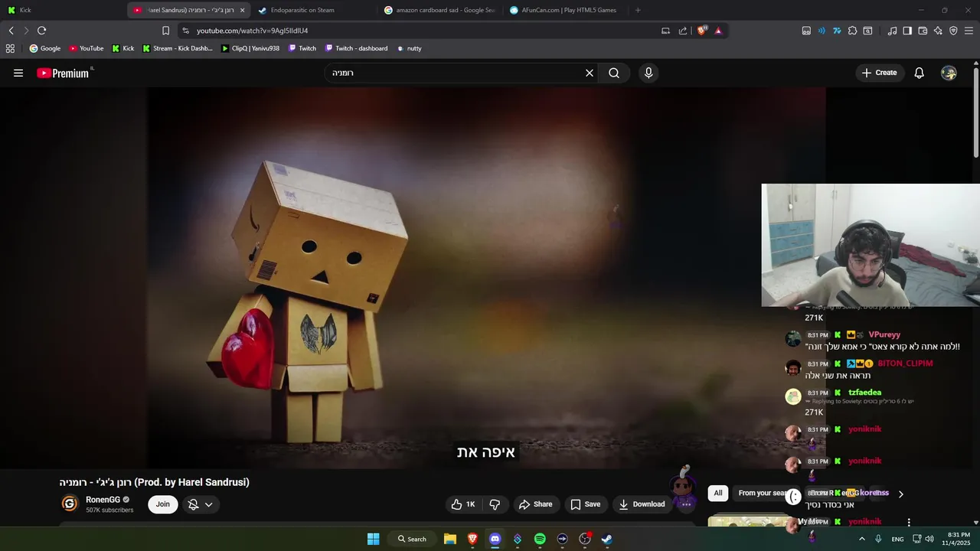Open Steam from taskbar
Screen dimensions: 980x551
pyautogui.click(x=606, y=539)
